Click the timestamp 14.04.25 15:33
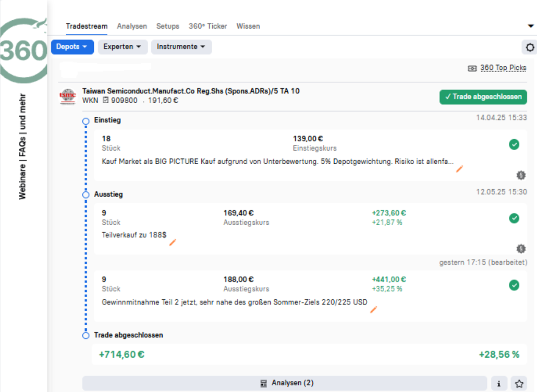Screen dimensions: 537x392 [x=502, y=117]
